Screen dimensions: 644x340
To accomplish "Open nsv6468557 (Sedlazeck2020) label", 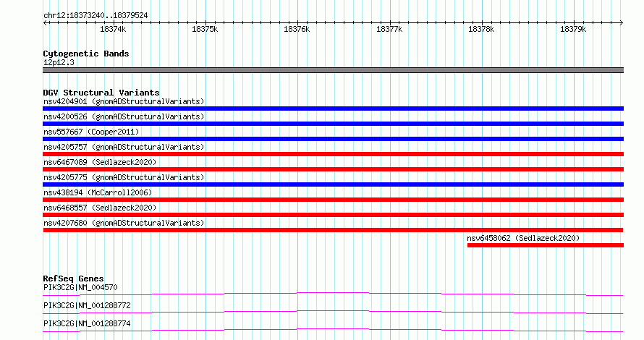I will pyautogui.click(x=100, y=208).
